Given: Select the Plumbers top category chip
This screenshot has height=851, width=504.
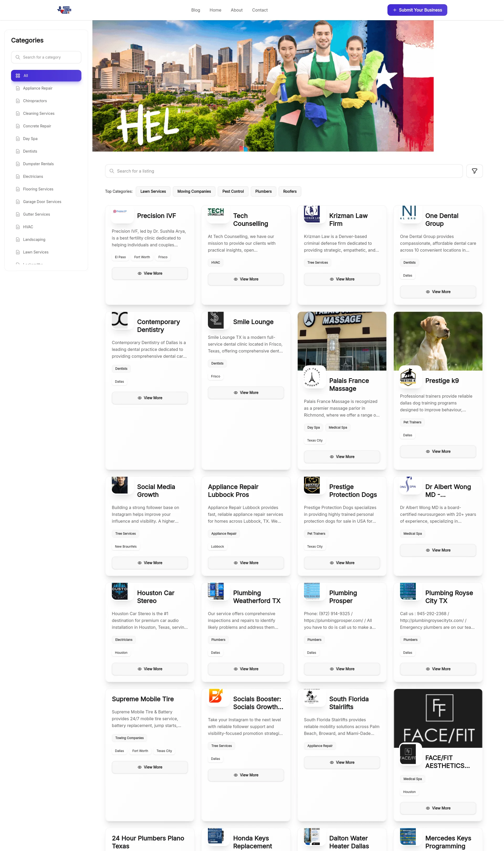Looking at the screenshot, I should point(263,191).
